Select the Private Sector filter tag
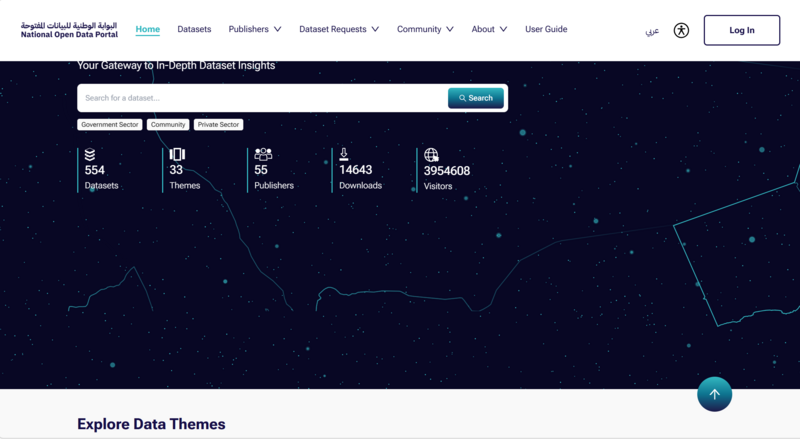 [x=218, y=125]
